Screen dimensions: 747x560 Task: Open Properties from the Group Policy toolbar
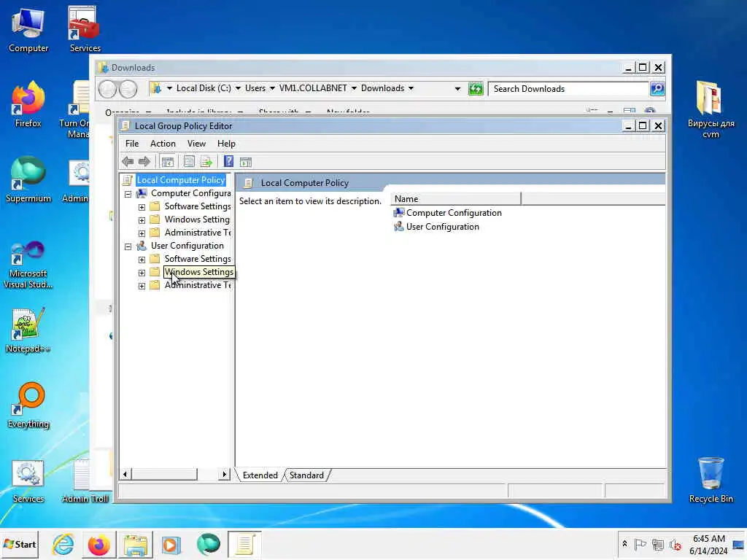coord(189,162)
